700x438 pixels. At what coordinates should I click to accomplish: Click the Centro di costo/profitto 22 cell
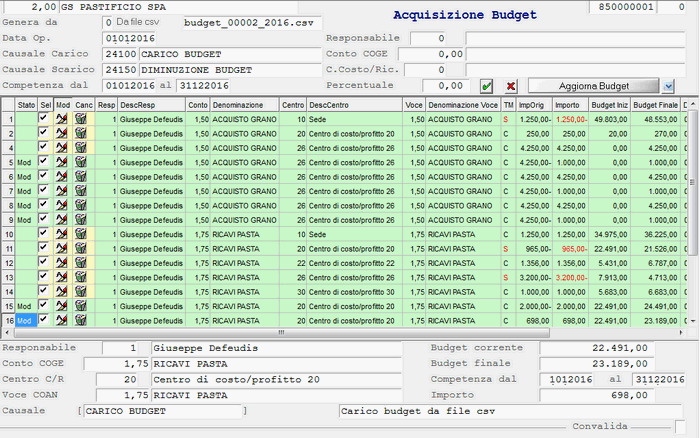[x=352, y=263]
